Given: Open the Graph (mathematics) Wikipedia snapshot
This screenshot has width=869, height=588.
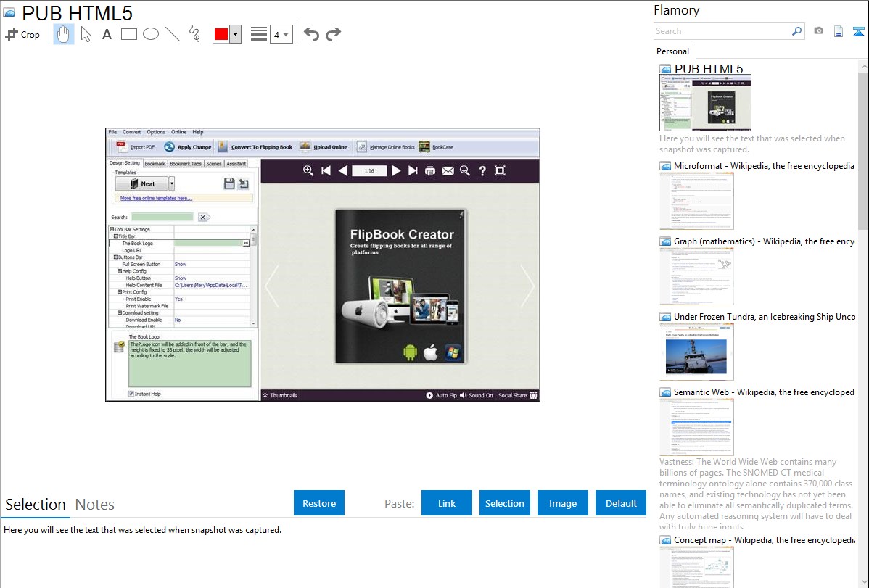Looking at the screenshot, I should [764, 241].
